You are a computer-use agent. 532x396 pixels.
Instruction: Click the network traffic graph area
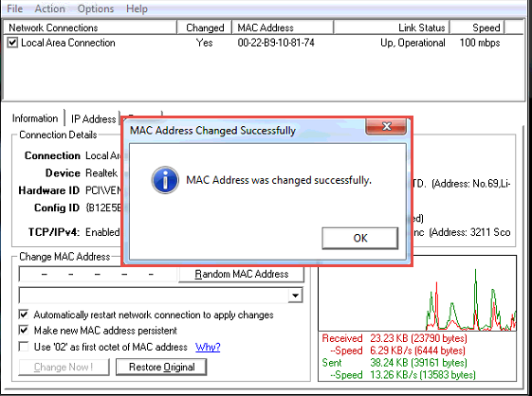(x=417, y=294)
